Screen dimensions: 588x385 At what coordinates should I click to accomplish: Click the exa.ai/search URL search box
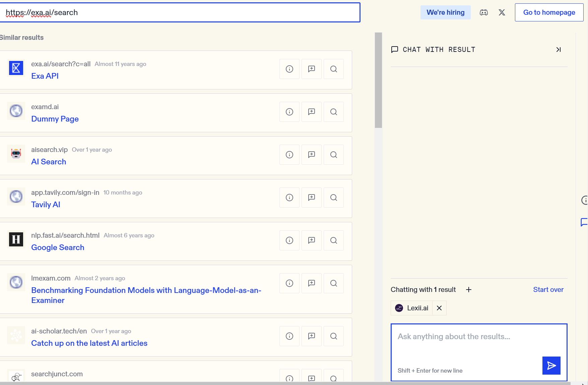pyautogui.click(x=180, y=12)
